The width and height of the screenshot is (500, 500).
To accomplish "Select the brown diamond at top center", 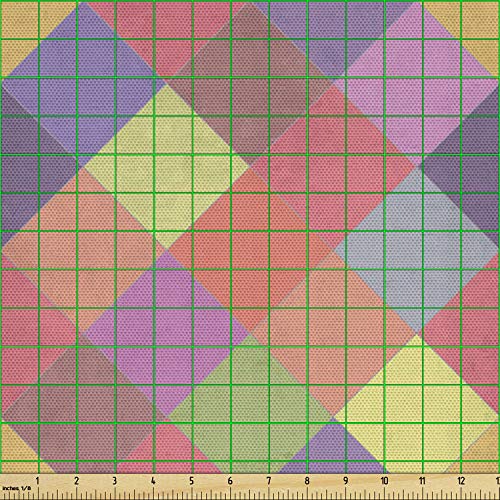I will click(x=250, y=83).
